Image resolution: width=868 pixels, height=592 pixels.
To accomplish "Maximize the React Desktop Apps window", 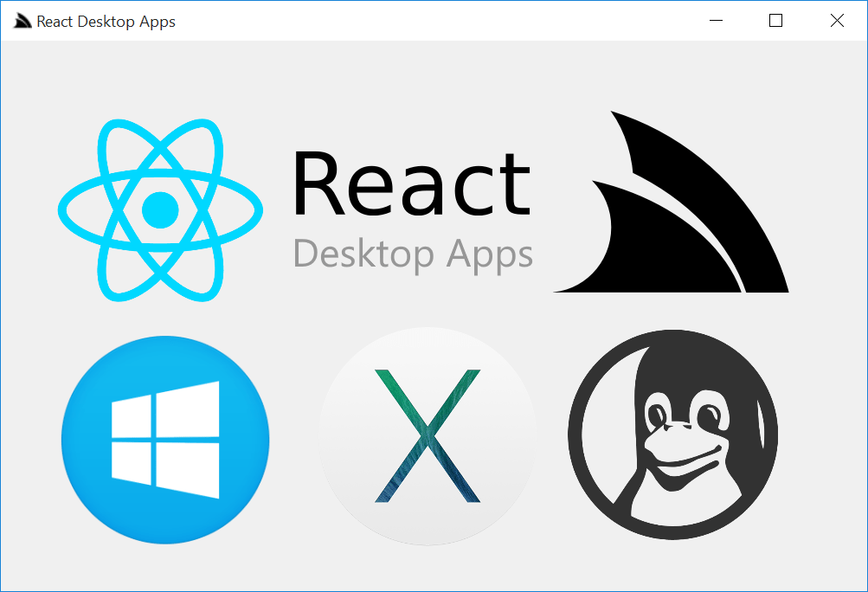I will [775, 20].
